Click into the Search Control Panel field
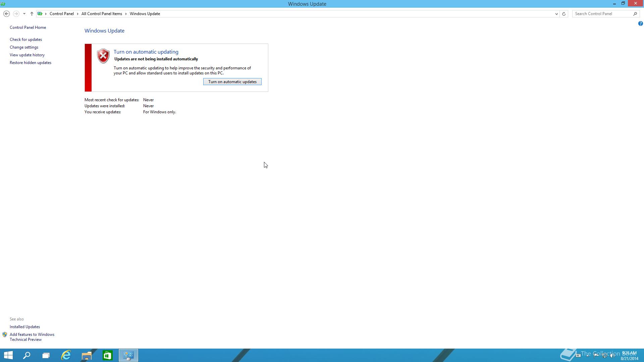The height and width of the screenshot is (362, 644). pyautogui.click(x=602, y=14)
